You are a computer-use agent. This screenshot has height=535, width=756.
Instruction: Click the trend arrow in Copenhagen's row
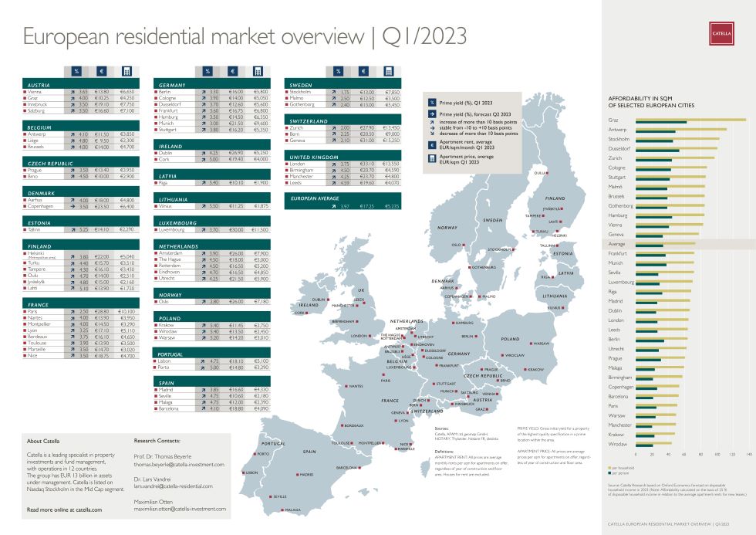coord(71,207)
